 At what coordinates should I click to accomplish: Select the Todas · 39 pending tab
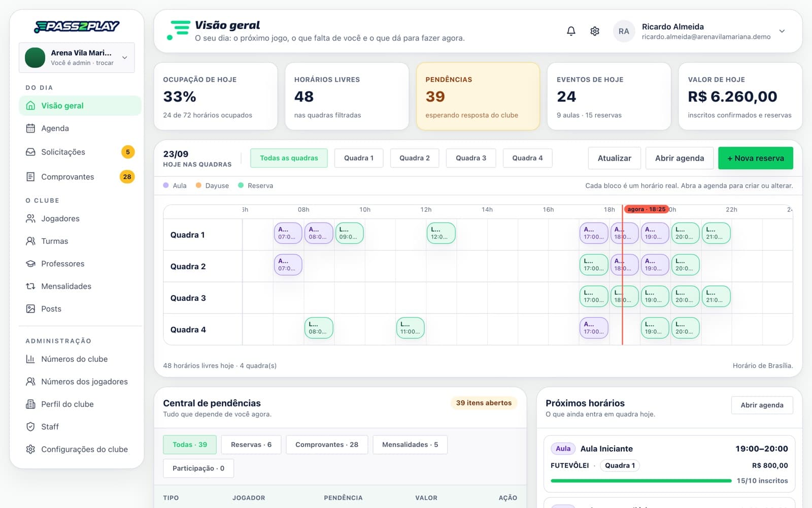[x=190, y=444]
